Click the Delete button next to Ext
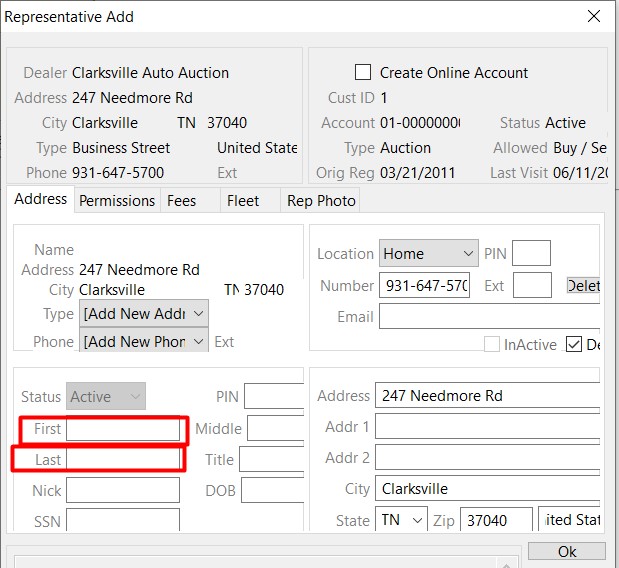The image size is (619, 568). pos(583,286)
